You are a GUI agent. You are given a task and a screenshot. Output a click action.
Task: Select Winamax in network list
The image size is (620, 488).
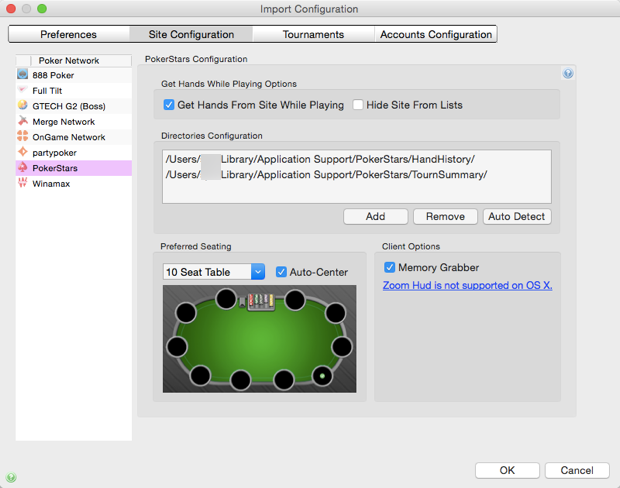74,183
